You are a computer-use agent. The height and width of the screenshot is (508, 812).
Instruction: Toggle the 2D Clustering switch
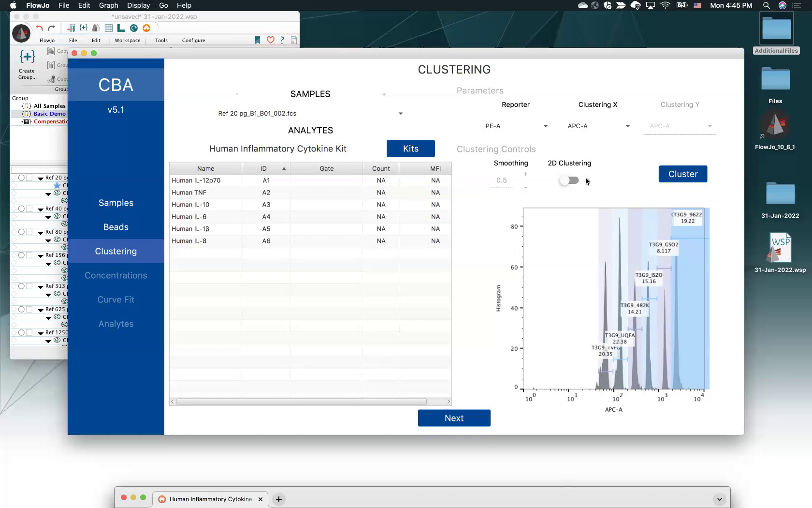click(x=569, y=180)
